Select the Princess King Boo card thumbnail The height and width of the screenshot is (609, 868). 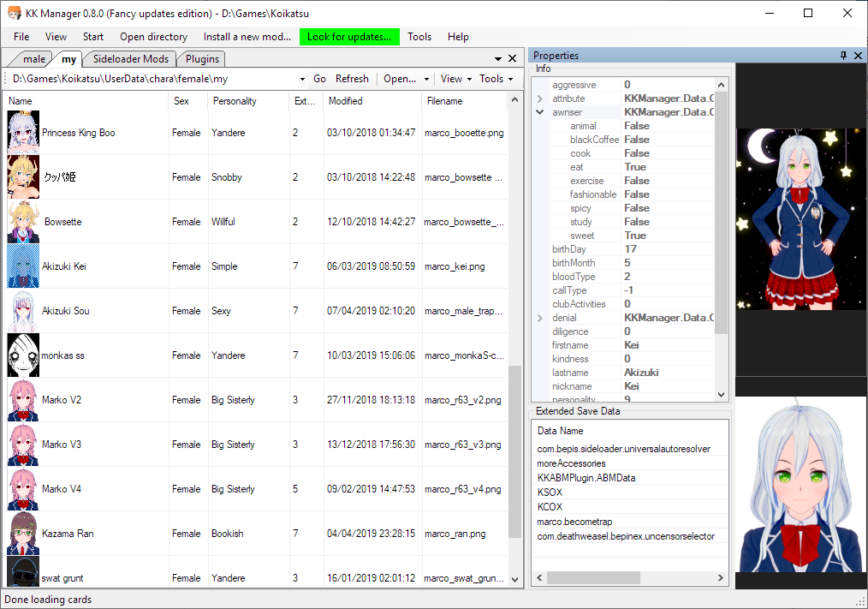tap(23, 133)
